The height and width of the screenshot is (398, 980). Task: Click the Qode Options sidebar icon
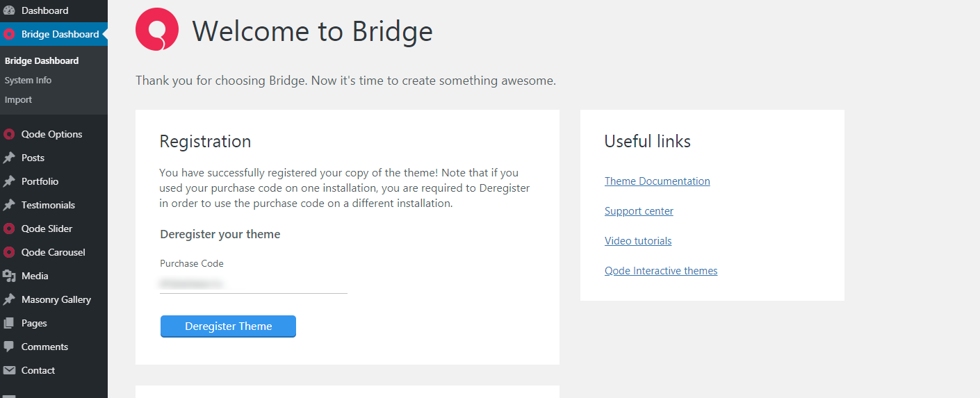tap(9, 134)
